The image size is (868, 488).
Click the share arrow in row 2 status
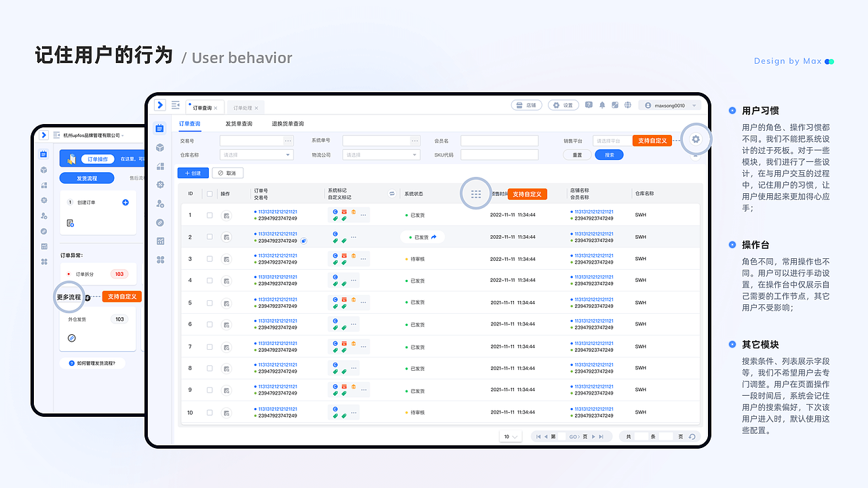point(434,237)
